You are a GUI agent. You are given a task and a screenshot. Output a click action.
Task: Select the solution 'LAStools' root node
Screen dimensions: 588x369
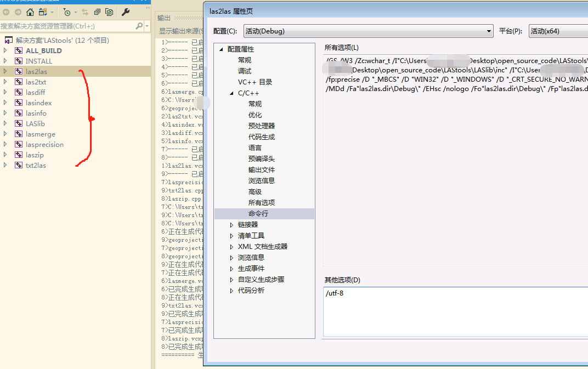(x=62, y=40)
